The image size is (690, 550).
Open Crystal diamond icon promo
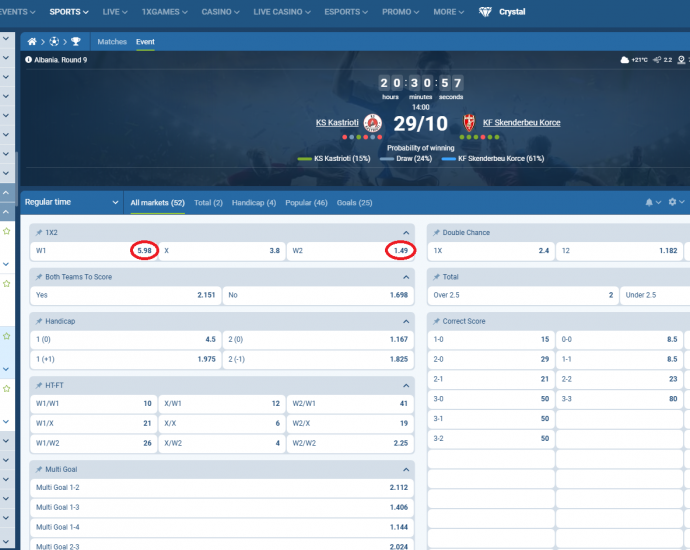tap(485, 12)
